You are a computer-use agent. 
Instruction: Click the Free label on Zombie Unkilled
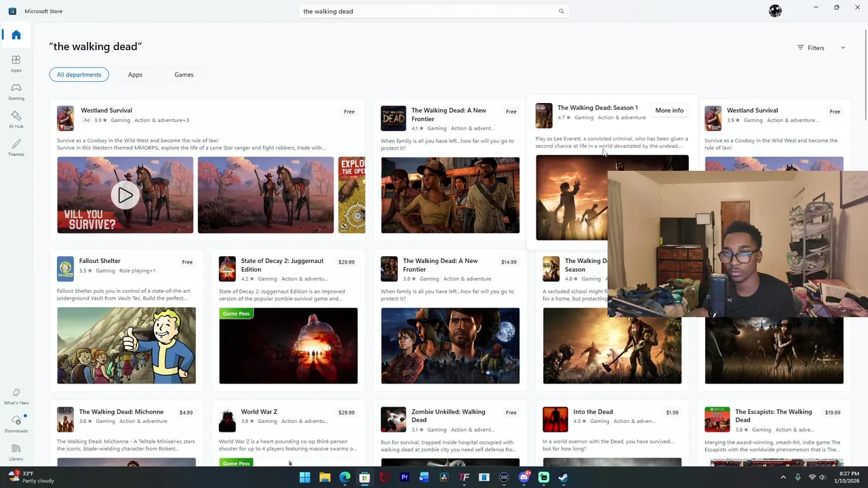click(x=511, y=412)
